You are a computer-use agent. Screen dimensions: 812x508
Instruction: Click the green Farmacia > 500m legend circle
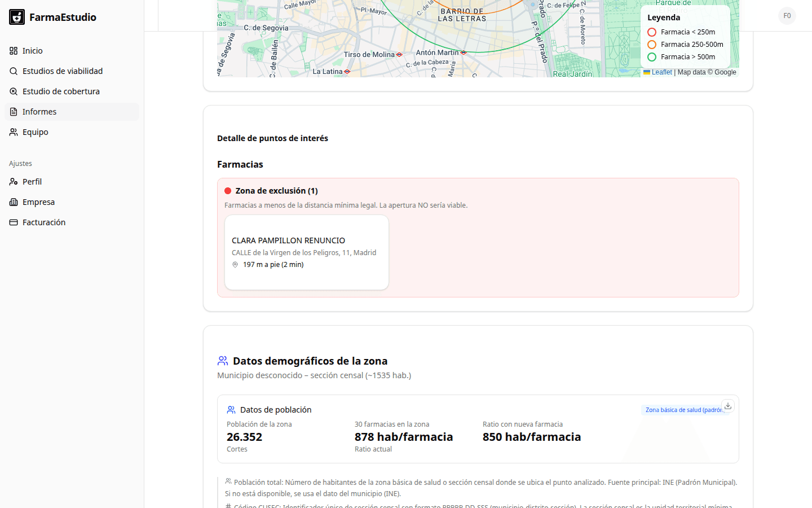(x=652, y=57)
